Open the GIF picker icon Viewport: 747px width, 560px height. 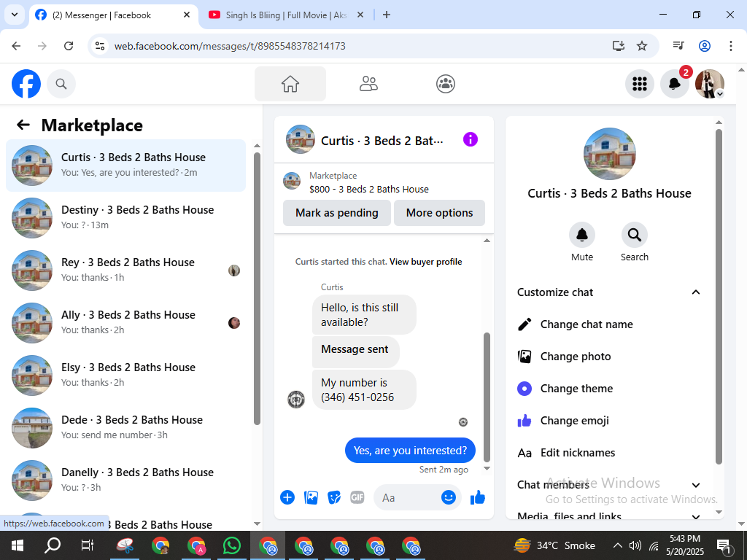pos(357,497)
